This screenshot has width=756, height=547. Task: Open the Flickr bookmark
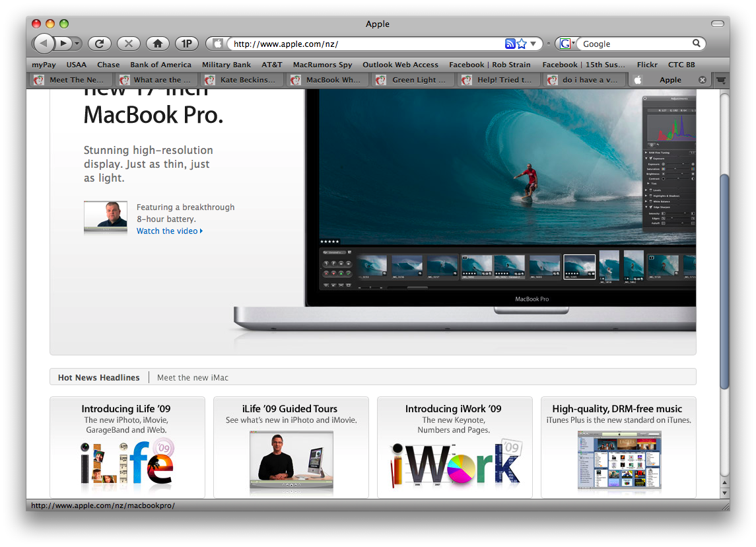pos(647,65)
